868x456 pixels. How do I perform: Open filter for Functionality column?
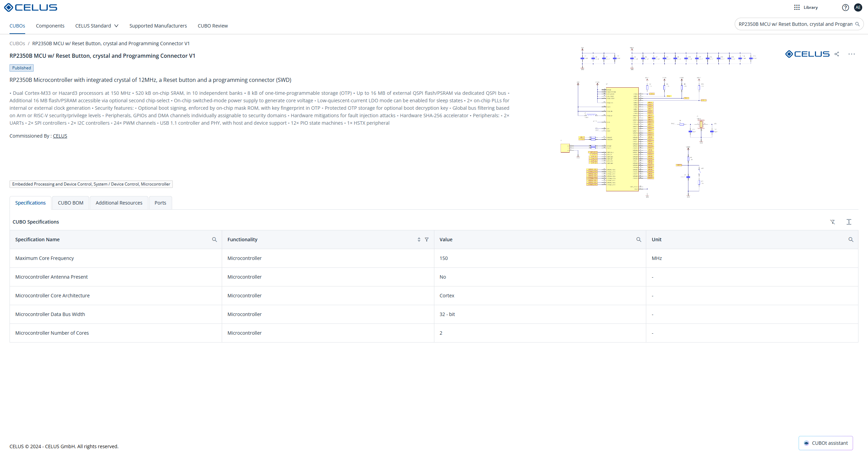point(427,240)
